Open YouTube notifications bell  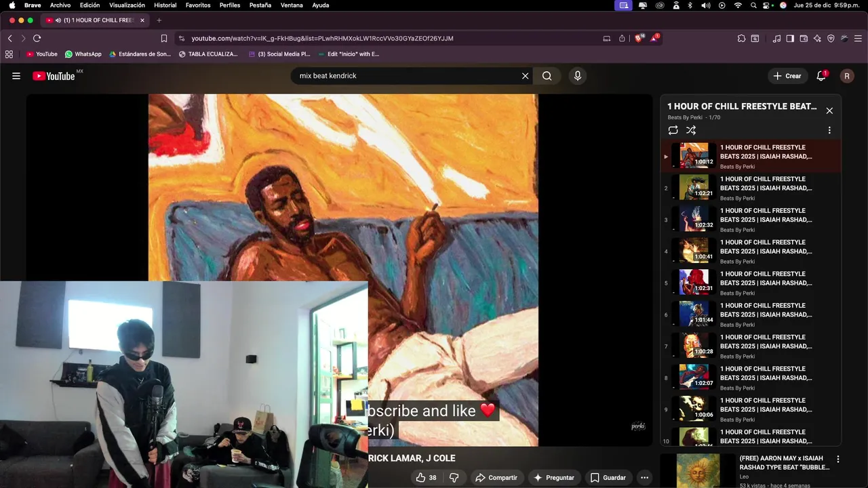pyautogui.click(x=821, y=76)
